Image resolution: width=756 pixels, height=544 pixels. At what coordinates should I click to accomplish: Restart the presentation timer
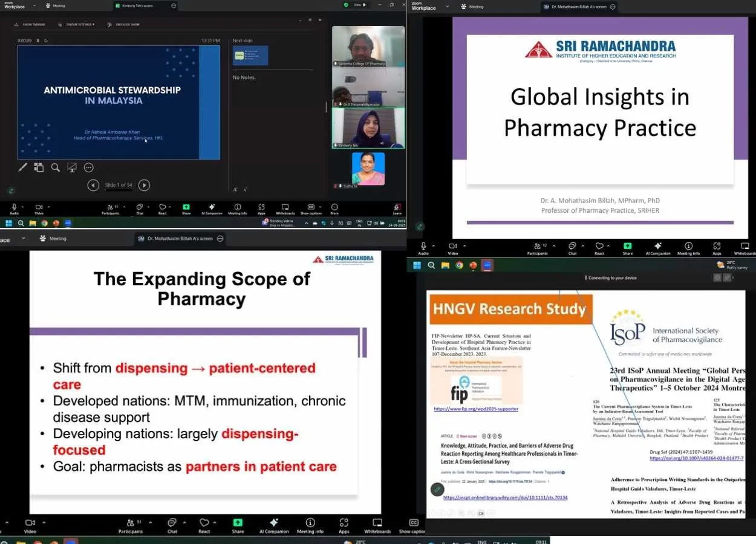point(46,40)
